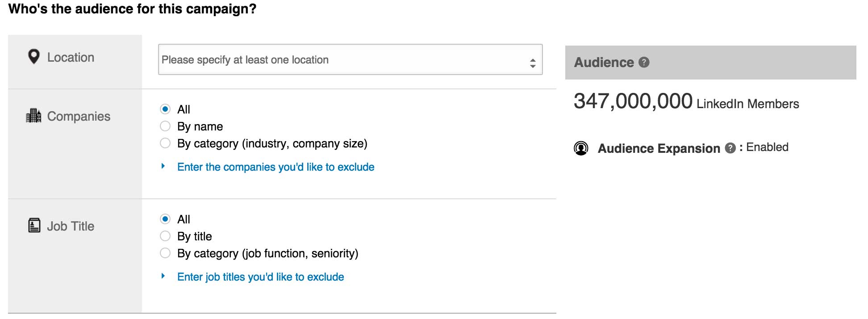The width and height of the screenshot is (868, 319).
Task: Click "Enter the companies you'd like to exclude"
Action: tap(275, 167)
